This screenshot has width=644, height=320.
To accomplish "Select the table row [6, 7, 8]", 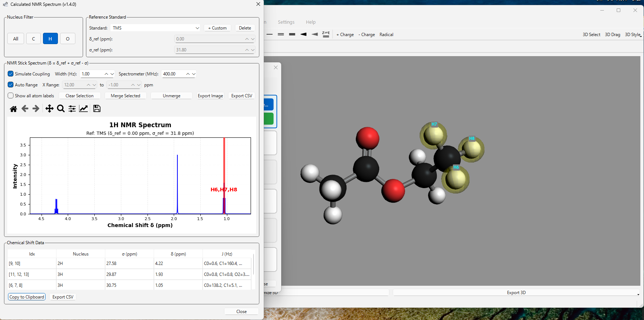I will pyautogui.click(x=130, y=285).
